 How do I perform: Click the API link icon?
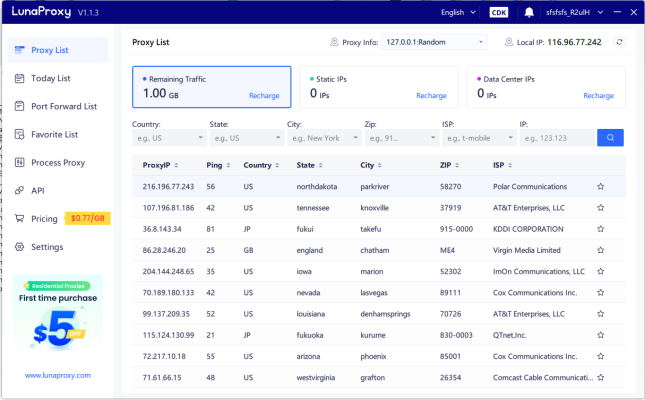pyautogui.click(x=19, y=191)
